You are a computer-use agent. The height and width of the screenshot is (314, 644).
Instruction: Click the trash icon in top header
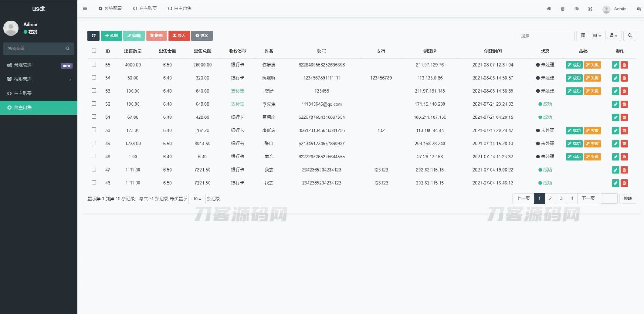563,9
